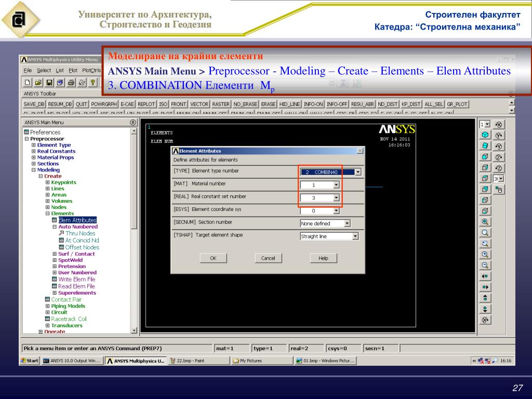Open ANSYS Help via the question mark icon
Image resolution: width=532 pixels, height=399 pixels.
coord(92,82)
